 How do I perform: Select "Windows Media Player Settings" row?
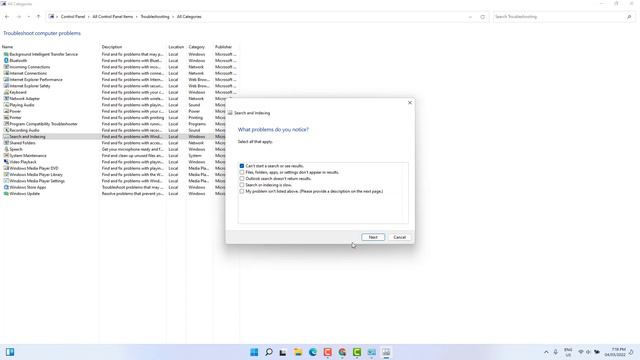[37, 181]
